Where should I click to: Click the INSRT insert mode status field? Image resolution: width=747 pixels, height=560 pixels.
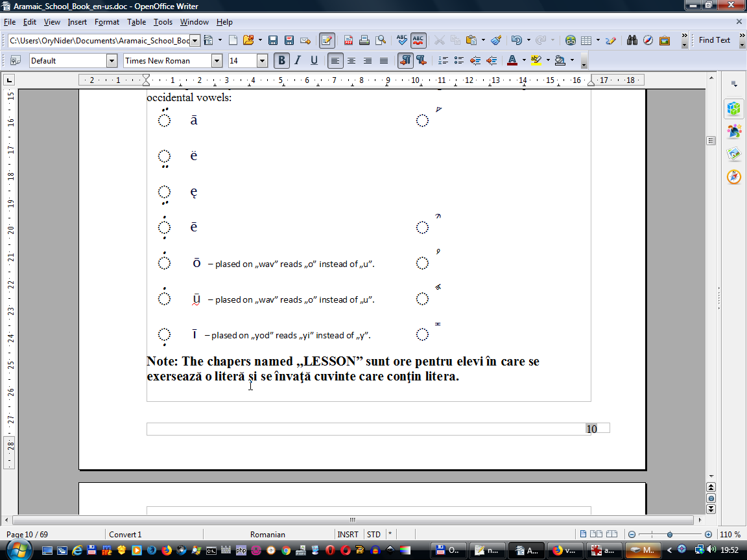(348, 535)
